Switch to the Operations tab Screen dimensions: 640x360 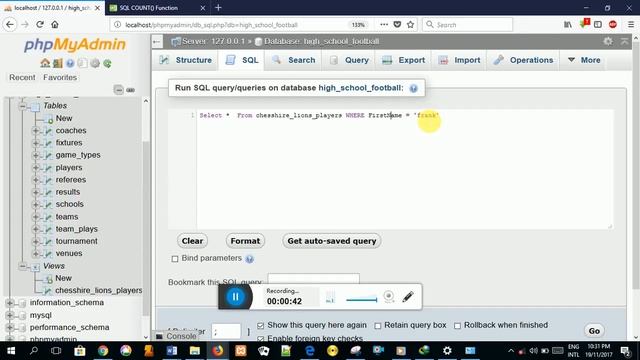click(523, 60)
